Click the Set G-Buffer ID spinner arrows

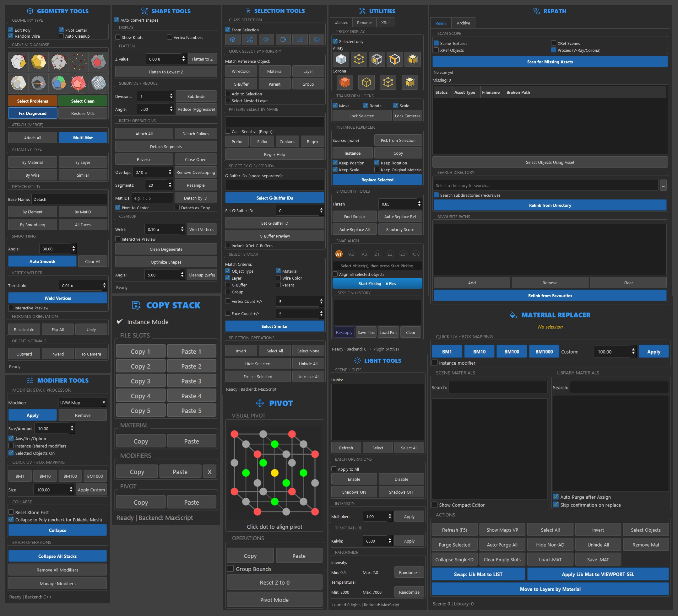click(321, 211)
